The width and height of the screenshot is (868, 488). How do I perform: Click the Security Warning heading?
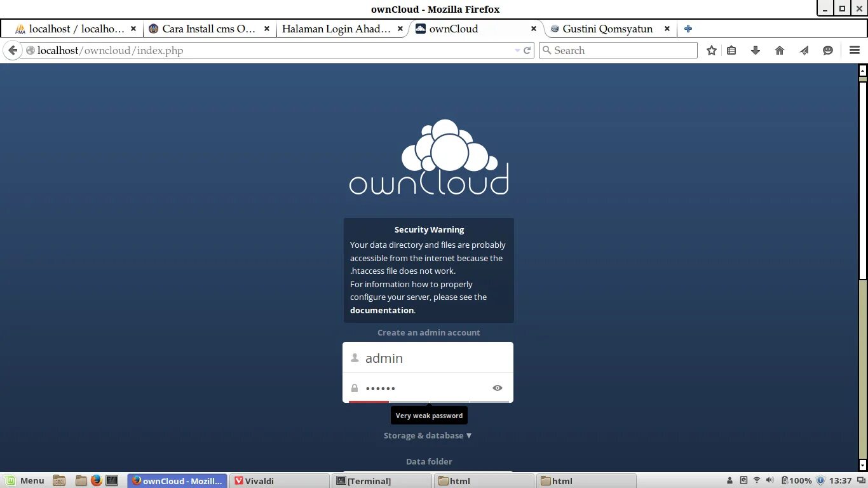click(x=429, y=229)
